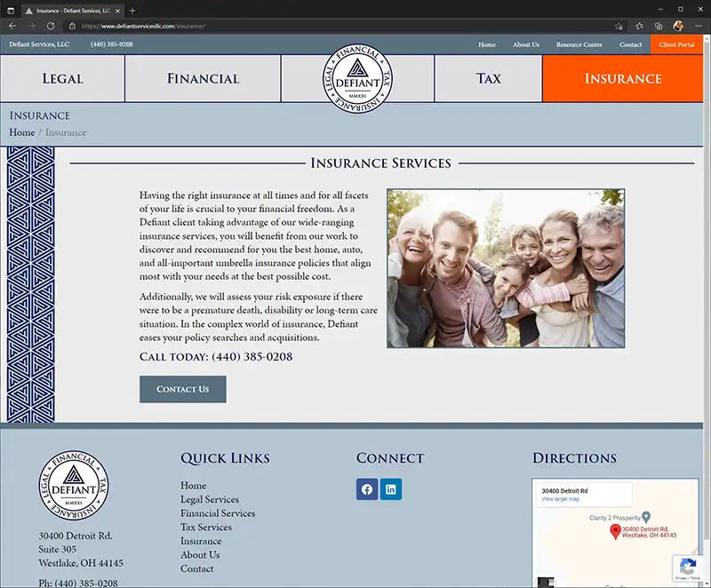The image size is (711, 588).
Task: Add this page to favorites star icon
Action: 619,27
